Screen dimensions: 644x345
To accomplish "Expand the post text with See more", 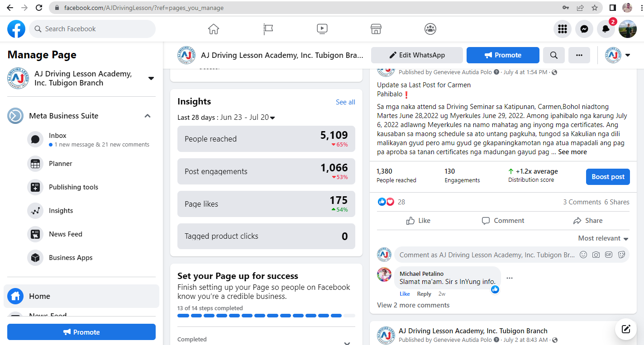I will coord(572,152).
